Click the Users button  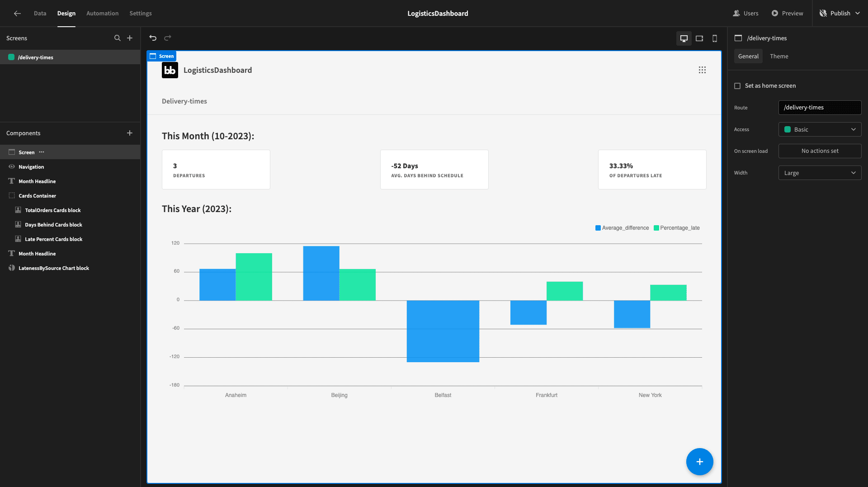[745, 14]
